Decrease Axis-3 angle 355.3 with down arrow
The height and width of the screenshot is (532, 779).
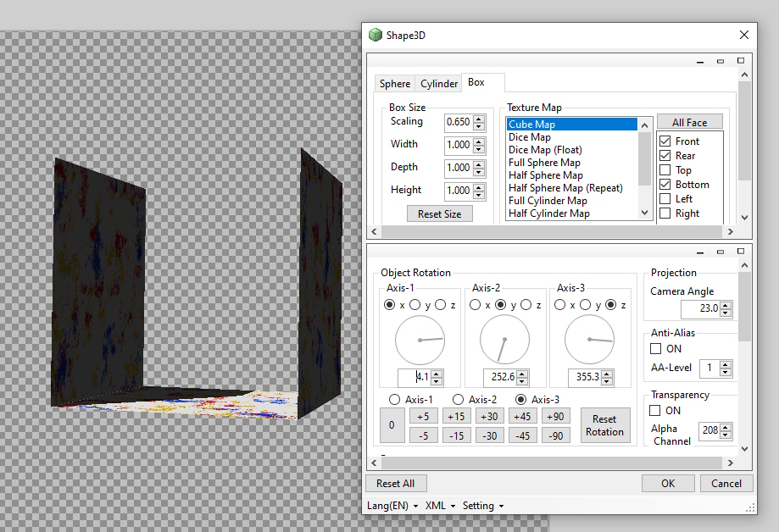coord(607,381)
